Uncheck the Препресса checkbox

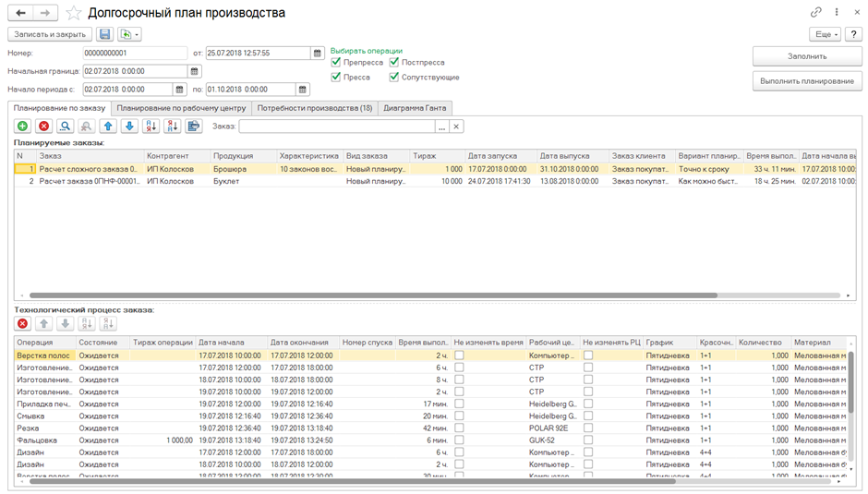tap(336, 62)
